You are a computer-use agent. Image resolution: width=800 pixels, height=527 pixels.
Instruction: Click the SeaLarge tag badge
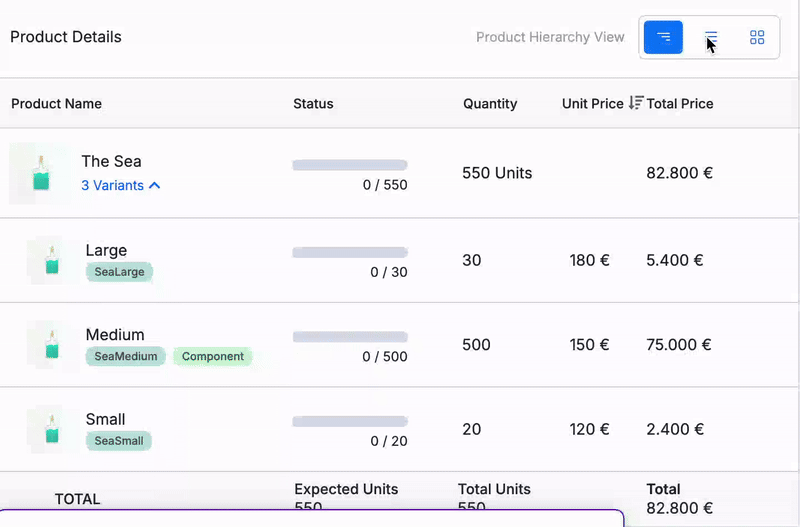coord(119,272)
